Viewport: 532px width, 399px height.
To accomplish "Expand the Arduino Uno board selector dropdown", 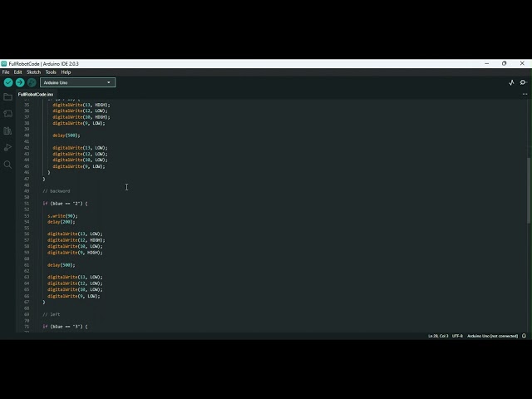I will point(78,82).
